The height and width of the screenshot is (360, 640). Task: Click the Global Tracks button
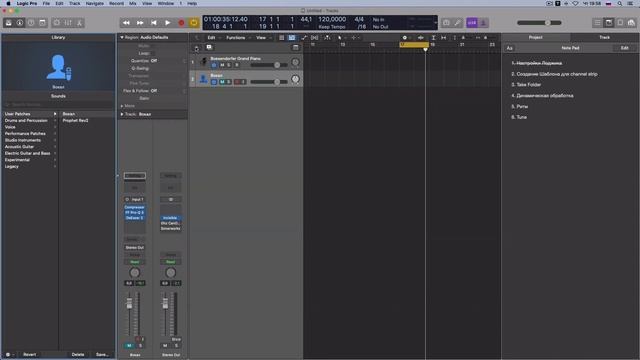tap(296, 48)
